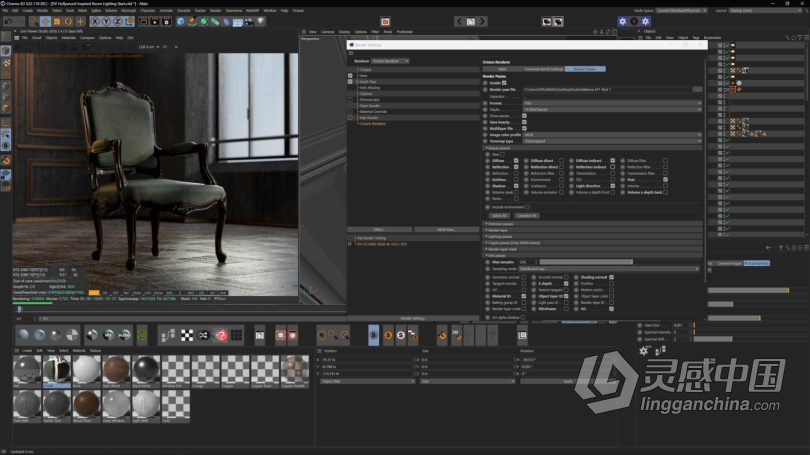The width and height of the screenshot is (810, 455).
Task: Select the white sphere material thumbnail
Action: click(86, 370)
